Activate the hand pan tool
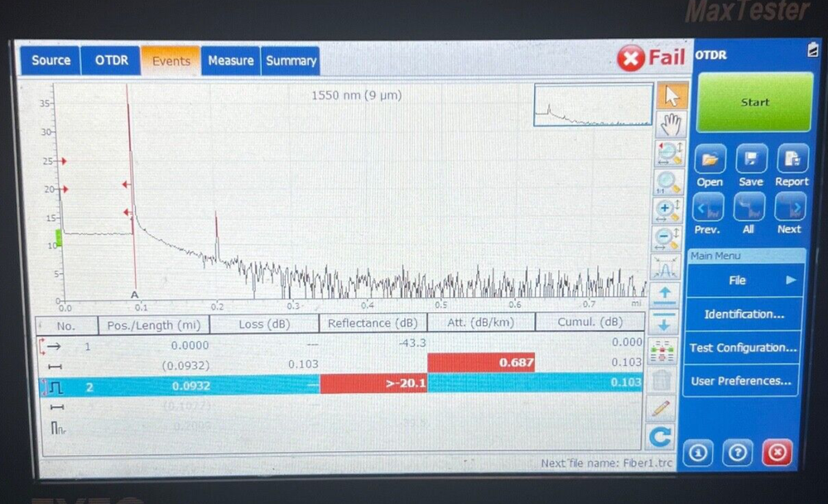 671,124
